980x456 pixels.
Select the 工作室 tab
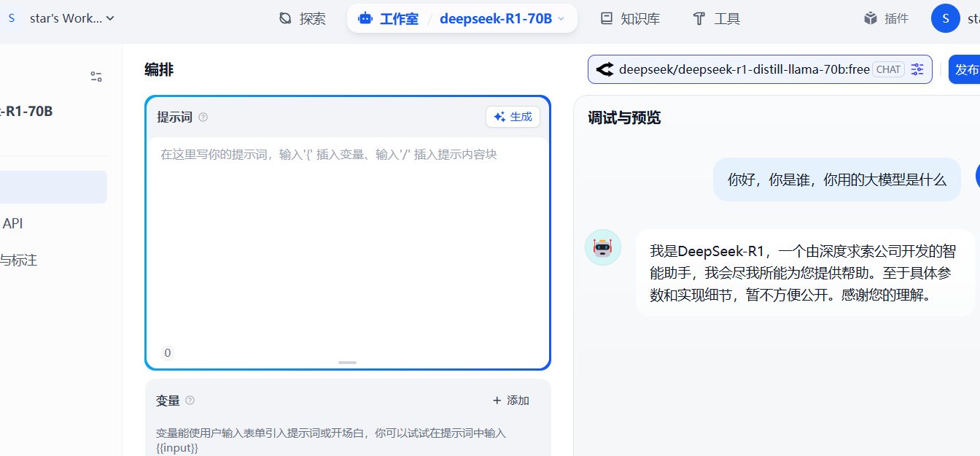pyautogui.click(x=389, y=18)
